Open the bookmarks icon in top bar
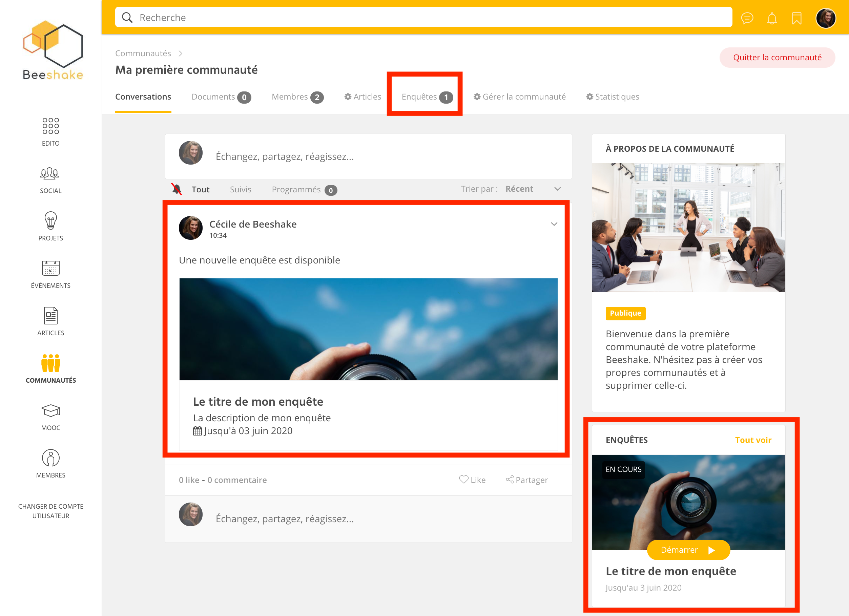This screenshot has width=849, height=616. [x=796, y=18]
